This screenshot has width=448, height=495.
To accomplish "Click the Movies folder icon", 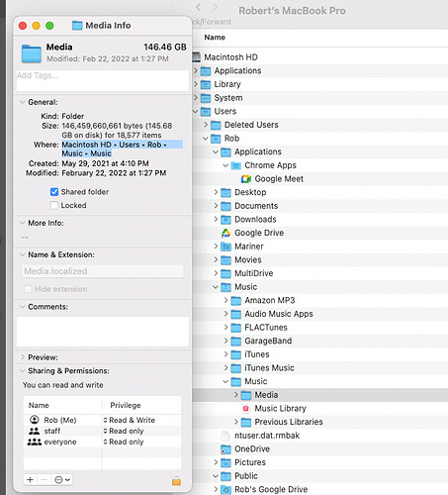I will click(x=225, y=260).
